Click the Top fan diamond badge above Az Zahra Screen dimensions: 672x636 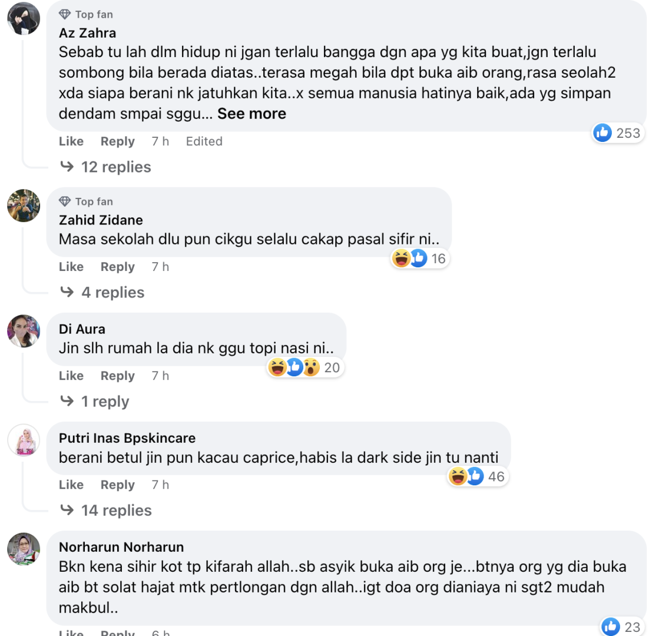coord(65,15)
